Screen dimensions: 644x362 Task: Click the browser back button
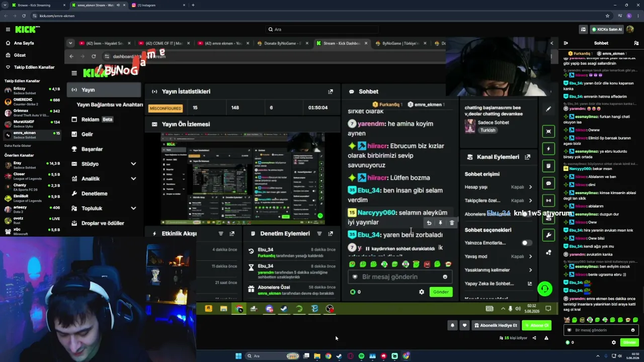click(x=7, y=16)
